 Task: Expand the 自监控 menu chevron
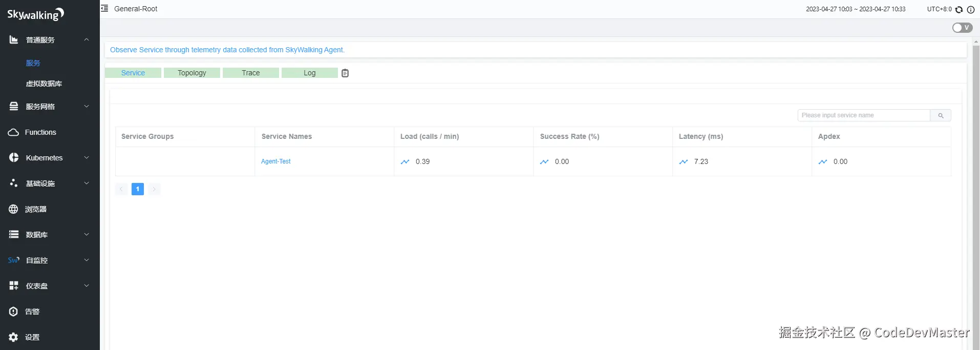click(x=87, y=260)
